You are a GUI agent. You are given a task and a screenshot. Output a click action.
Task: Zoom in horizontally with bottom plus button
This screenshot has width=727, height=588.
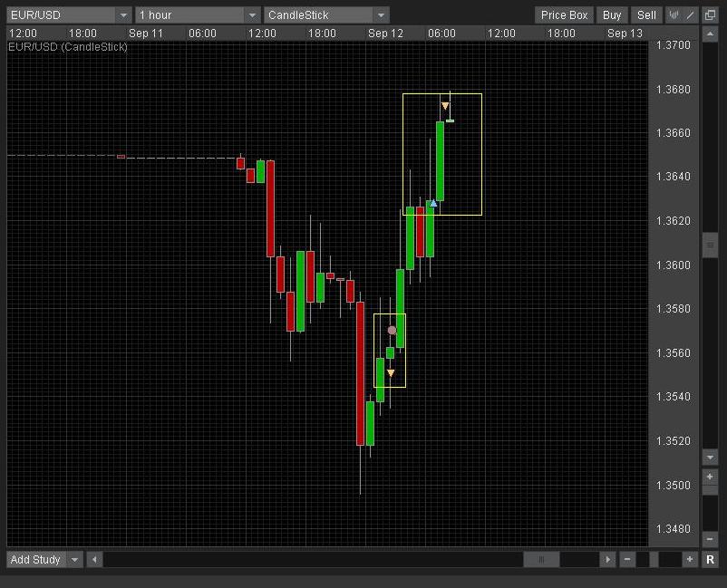point(690,560)
